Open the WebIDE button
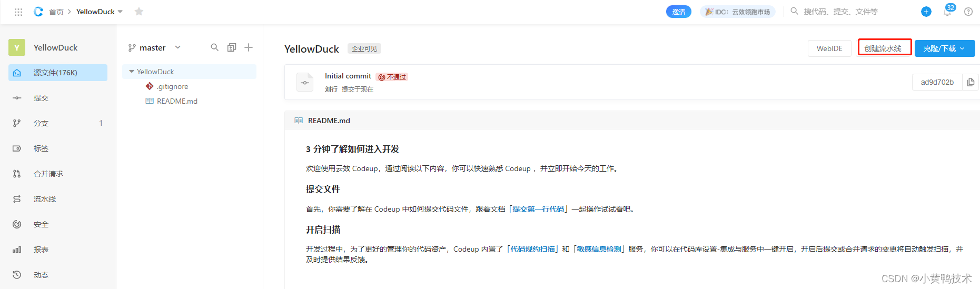Image resolution: width=980 pixels, height=289 pixels. 829,48
